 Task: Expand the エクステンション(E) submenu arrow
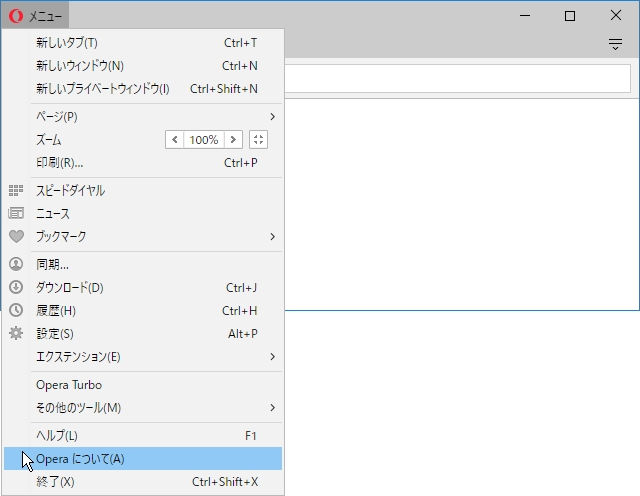click(x=272, y=357)
